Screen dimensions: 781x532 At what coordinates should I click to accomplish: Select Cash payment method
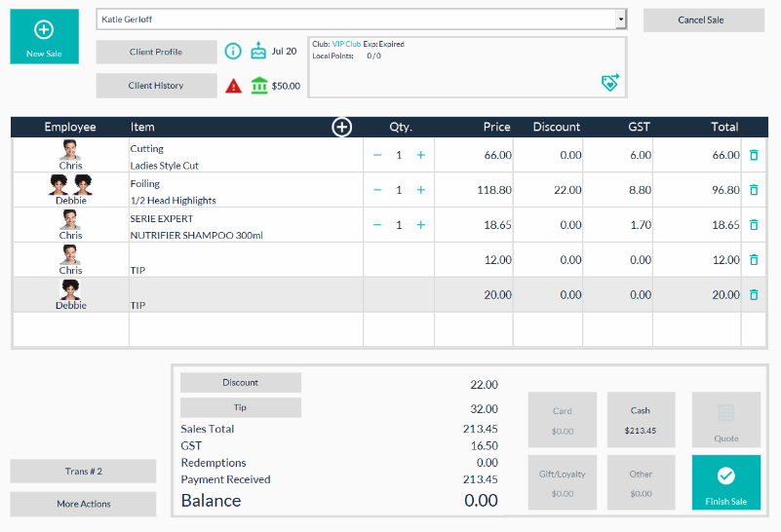point(641,420)
